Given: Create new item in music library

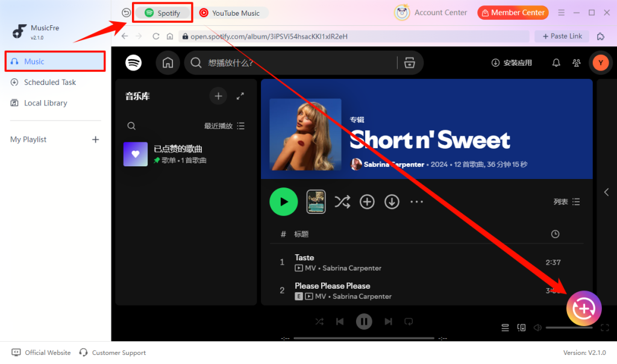Looking at the screenshot, I should click(x=218, y=96).
